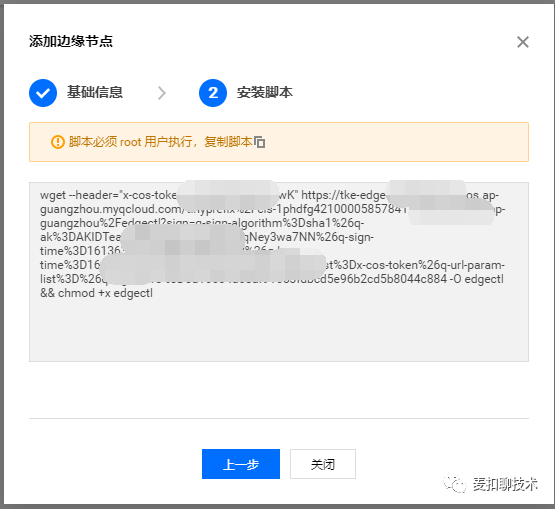Click the 'wget --header=' script text
This screenshot has height=509, width=555.
(80, 195)
